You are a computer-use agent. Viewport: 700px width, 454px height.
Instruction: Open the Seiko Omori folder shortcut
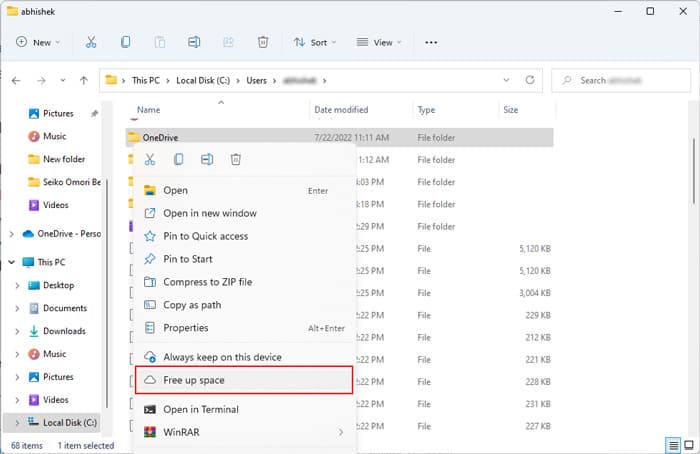click(x=64, y=182)
